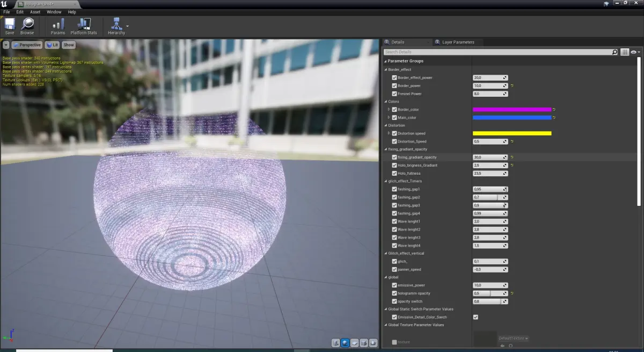644x352 pixels.
Task: Open the Border_color magenta swatch
Action: [512, 110]
